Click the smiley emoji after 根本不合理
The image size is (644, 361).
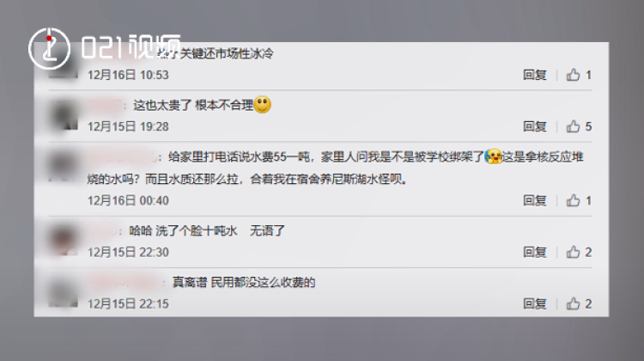[x=263, y=105]
